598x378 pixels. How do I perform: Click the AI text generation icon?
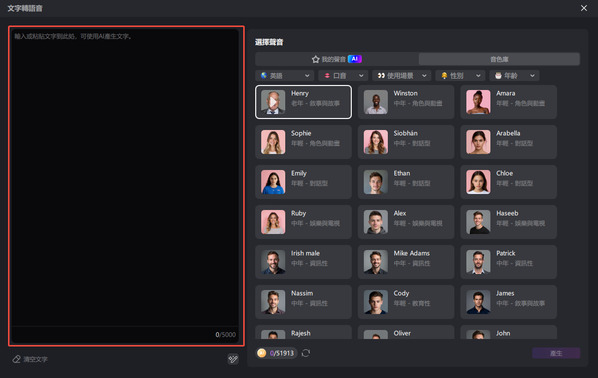(233, 359)
